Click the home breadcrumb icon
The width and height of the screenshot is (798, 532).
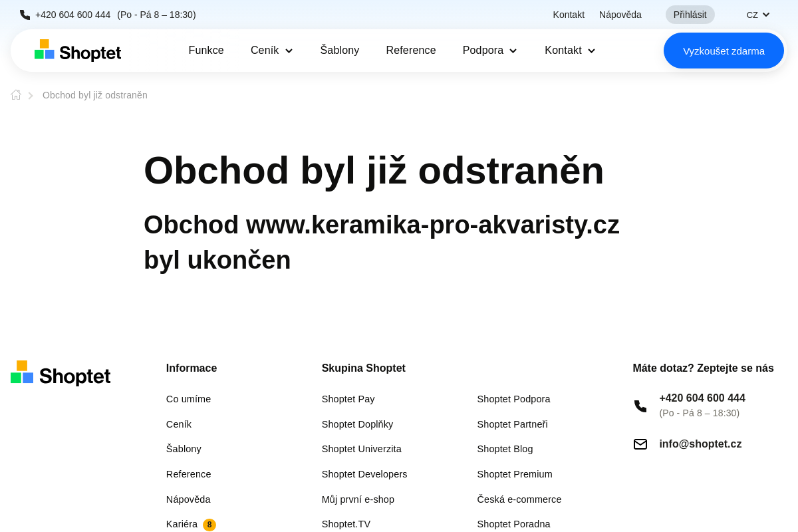(x=16, y=95)
